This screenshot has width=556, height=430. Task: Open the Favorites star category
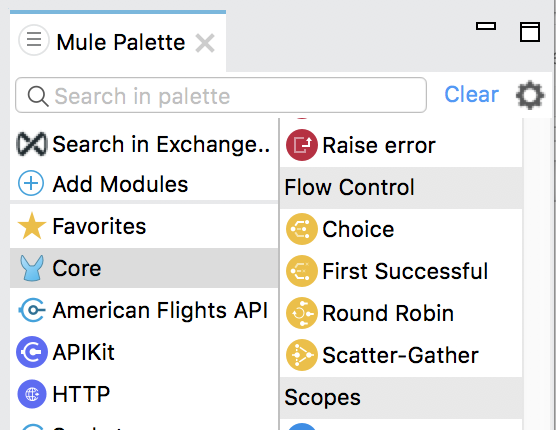coord(144,226)
